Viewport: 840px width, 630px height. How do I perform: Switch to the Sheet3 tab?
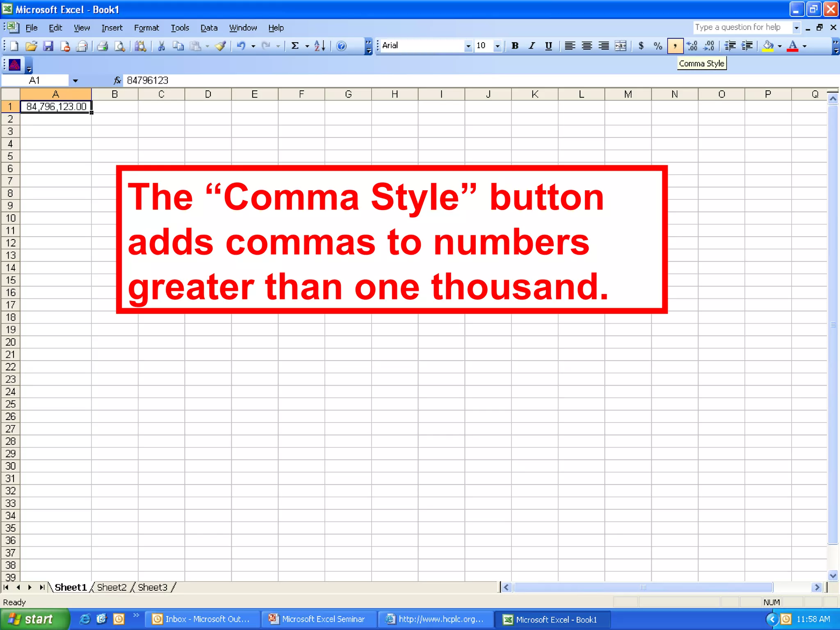click(153, 587)
